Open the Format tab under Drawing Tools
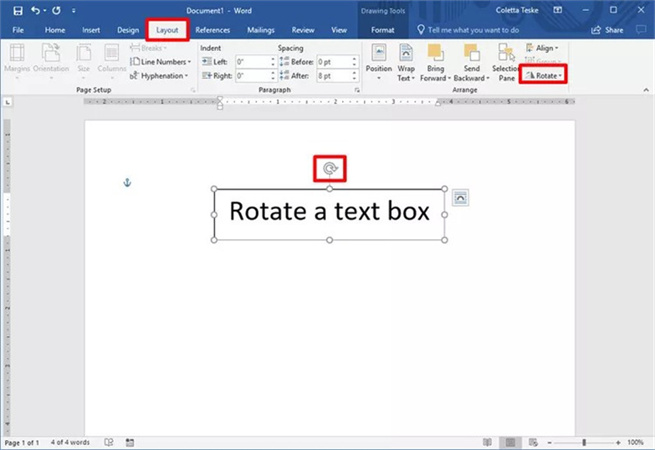Screen dimensions: 655x450 [382, 30]
